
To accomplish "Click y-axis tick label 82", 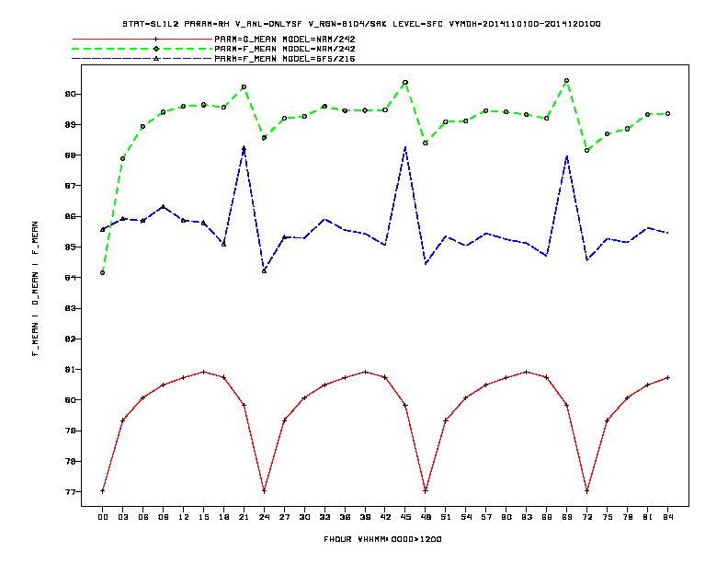I will click(70, 339).
